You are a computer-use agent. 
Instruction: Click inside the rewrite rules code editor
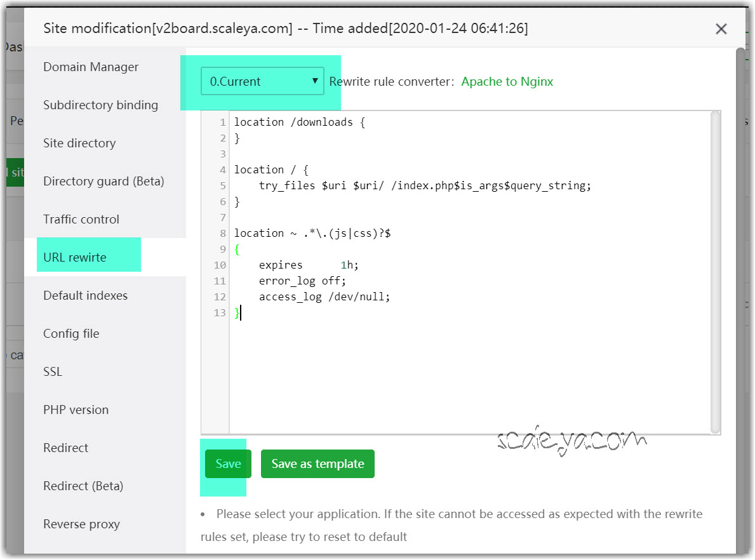pyautogui.click(x=470, y=368)
